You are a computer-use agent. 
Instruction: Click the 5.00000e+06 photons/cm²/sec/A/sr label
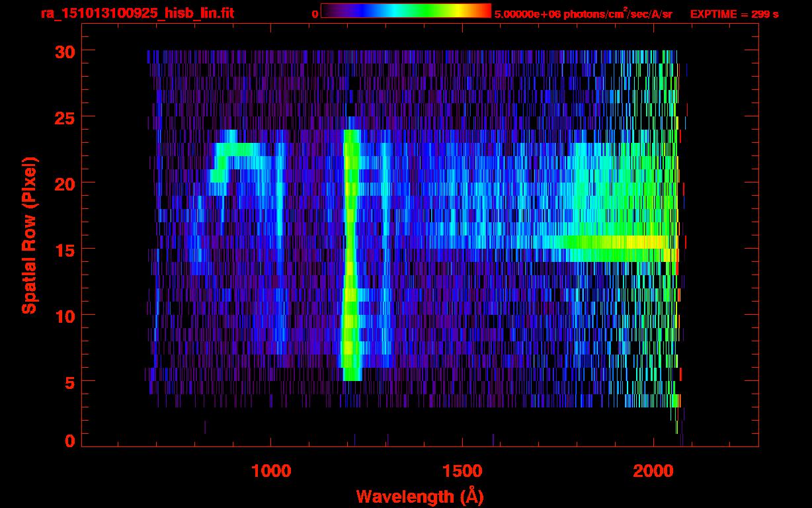(583, 13)
